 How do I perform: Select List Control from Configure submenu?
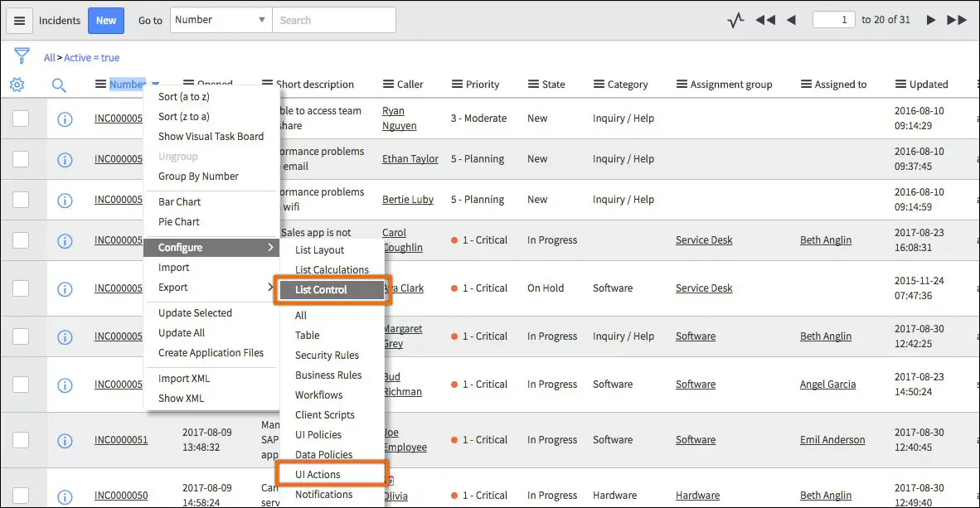pyautogui.click(x=331, y=290)
